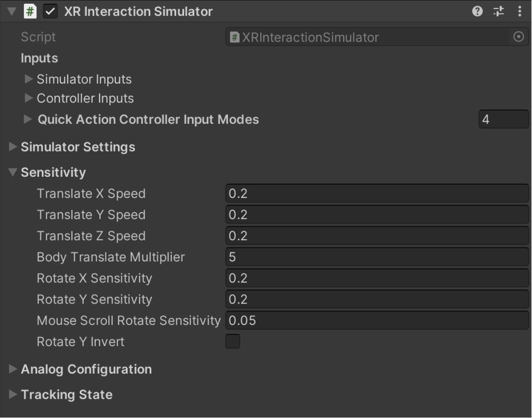Expand the Simulator Settings section
Image resolution: width=532 pixels, height=418 pixels.
pyautogui.click(x=13, y=147)
